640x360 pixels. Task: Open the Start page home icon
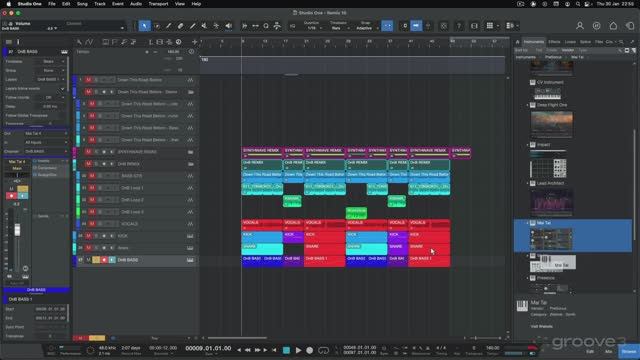pos(613,26)
